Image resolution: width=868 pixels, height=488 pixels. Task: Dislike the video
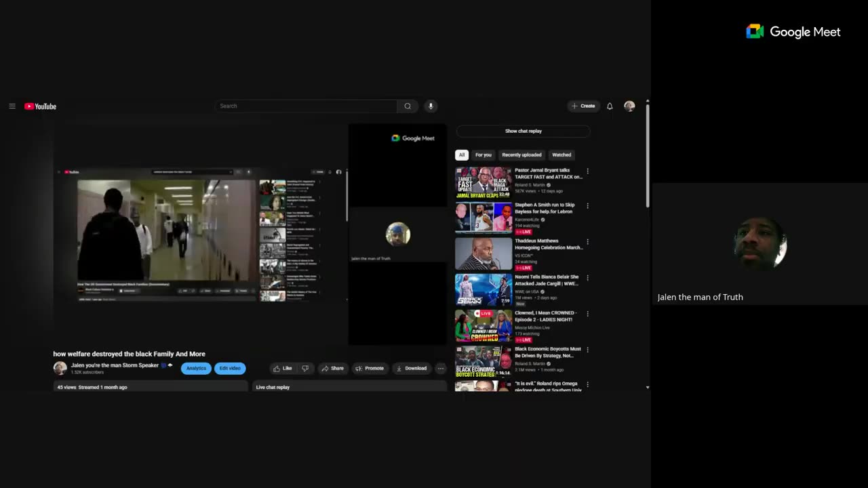coord(305,368)
